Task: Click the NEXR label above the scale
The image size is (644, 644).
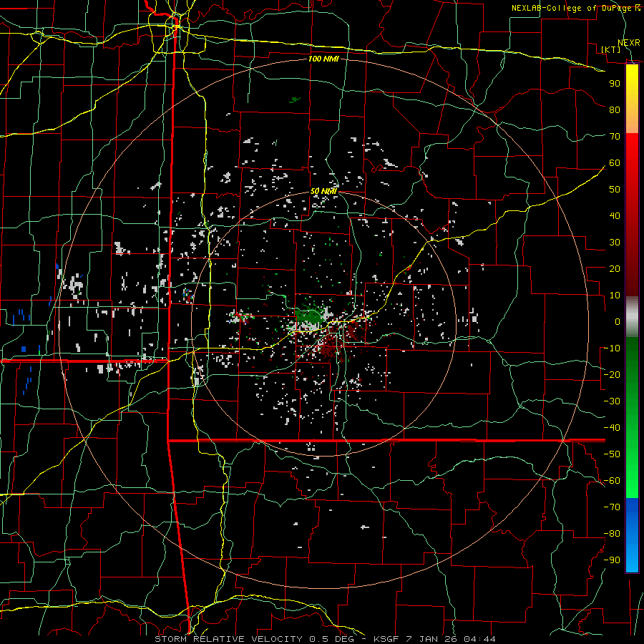Action: 629,43
